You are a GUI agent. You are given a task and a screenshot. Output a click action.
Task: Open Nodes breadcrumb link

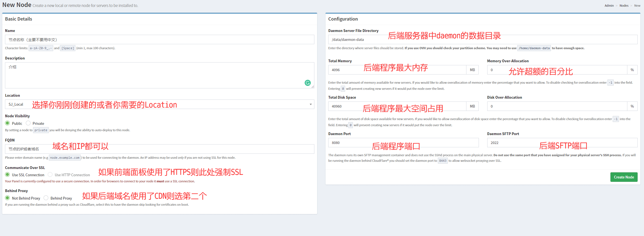(624, 6)
